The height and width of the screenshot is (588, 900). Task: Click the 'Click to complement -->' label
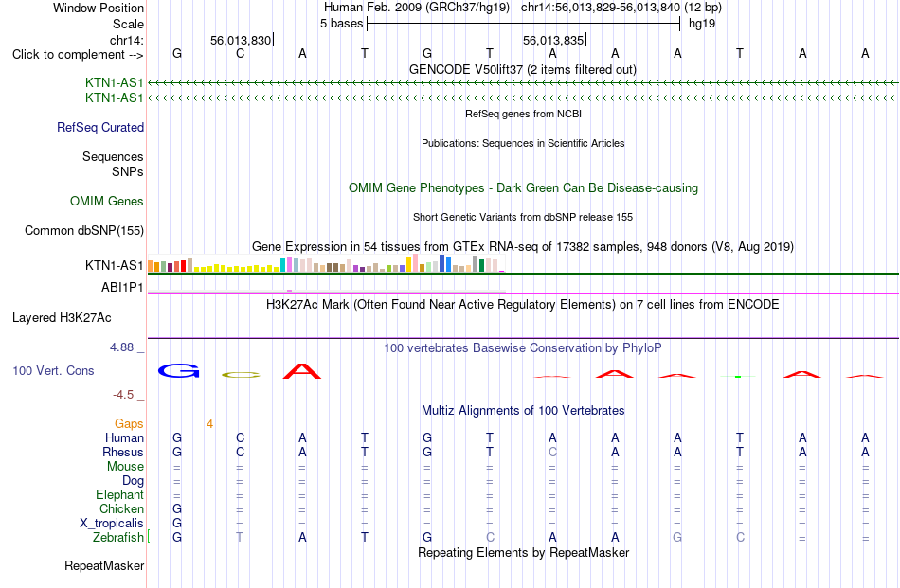coord(78,55)
